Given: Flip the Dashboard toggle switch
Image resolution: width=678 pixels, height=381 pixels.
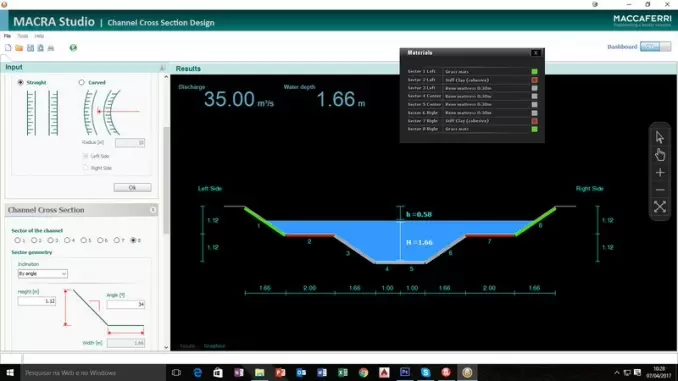Looking at the screenshot, I should coord(656,46).
